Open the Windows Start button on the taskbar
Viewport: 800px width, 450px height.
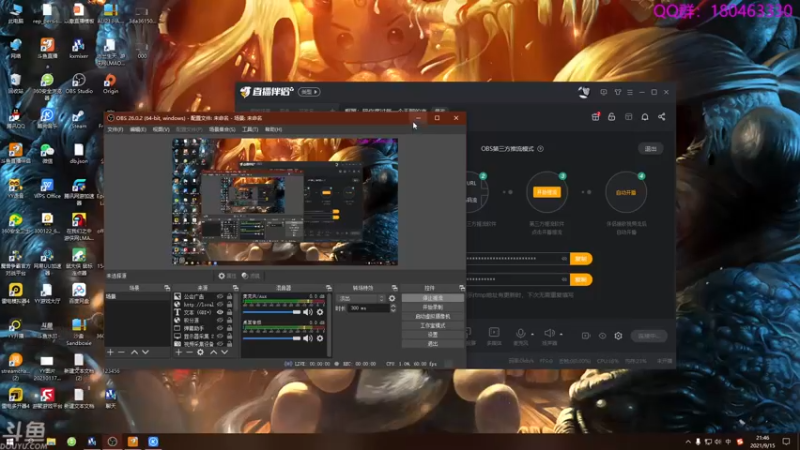[10, 441]
